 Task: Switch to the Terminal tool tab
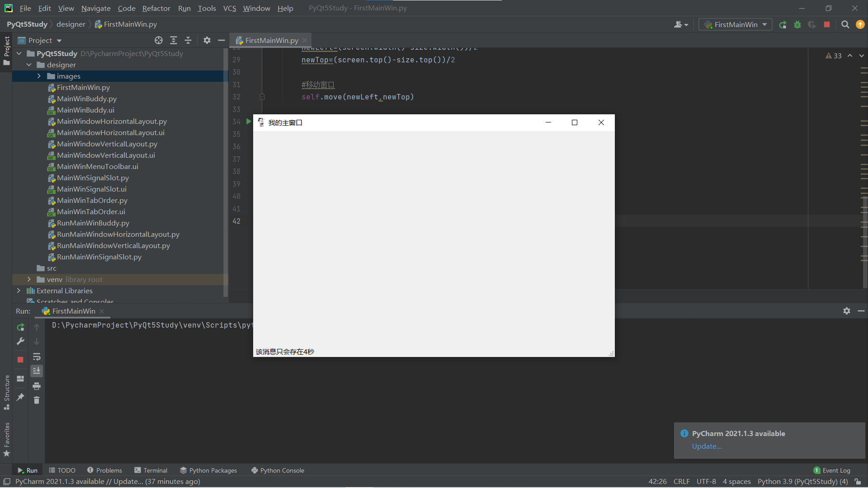[151, 470]
